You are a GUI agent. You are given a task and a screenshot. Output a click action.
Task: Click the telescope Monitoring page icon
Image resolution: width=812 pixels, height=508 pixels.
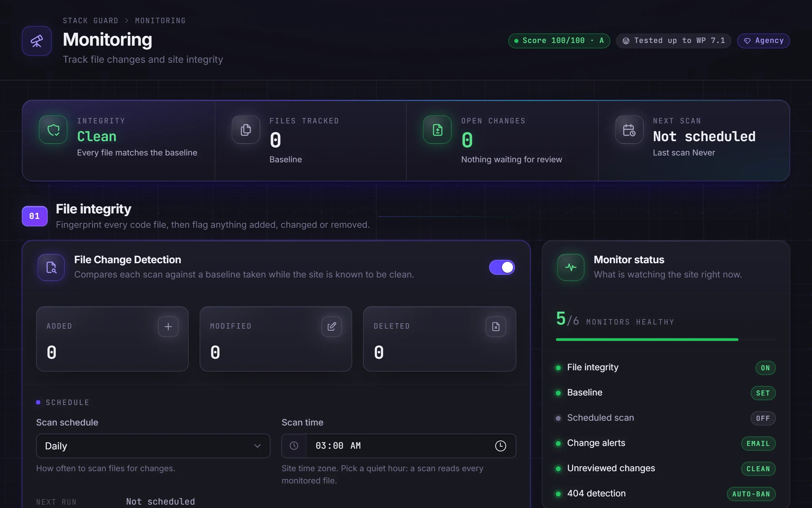tap(37, 41)
